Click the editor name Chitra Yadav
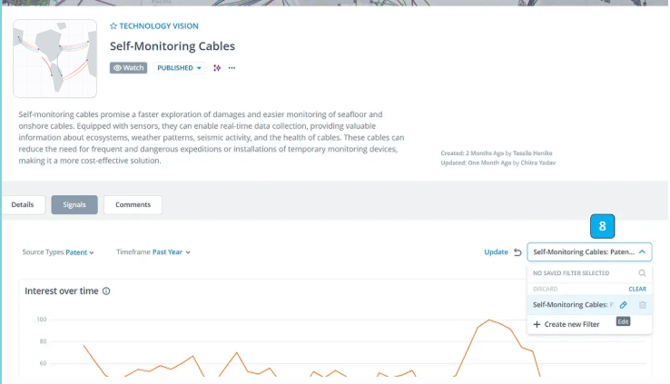 click(x=538, y=163)
